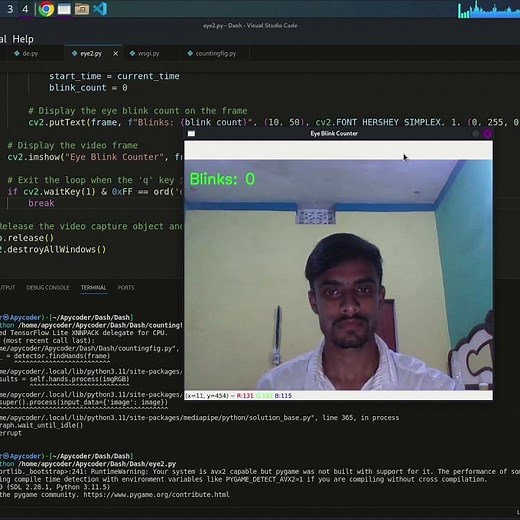520x520 pixels.
Task: Click the solution_base.py traceback line
Action: pos(199,418)
